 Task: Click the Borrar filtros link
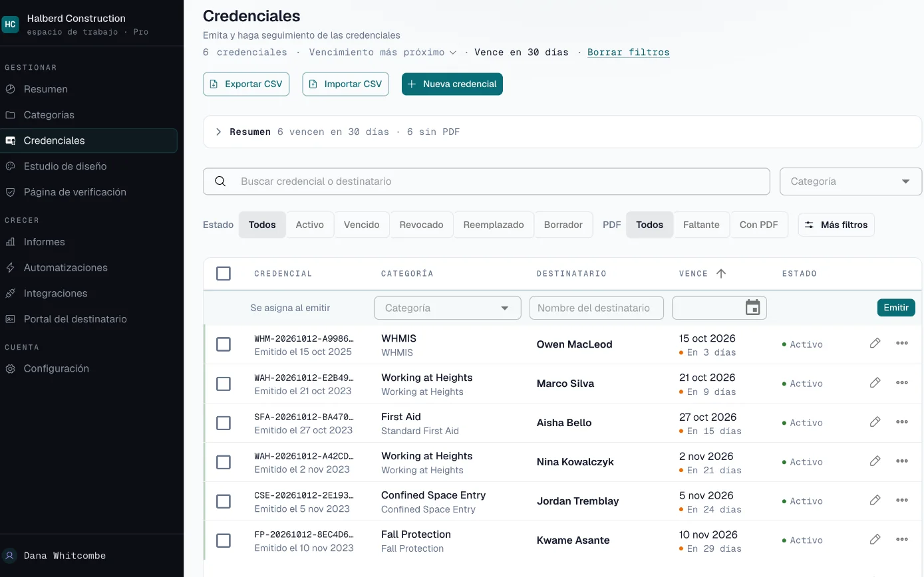(x=629, y=52)
